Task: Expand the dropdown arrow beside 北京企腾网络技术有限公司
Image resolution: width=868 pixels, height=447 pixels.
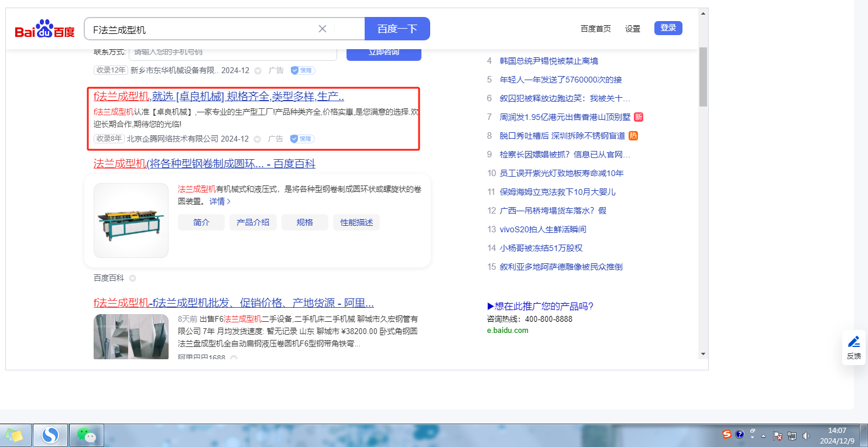Action: pyautogui.click(x=258, y=139)
